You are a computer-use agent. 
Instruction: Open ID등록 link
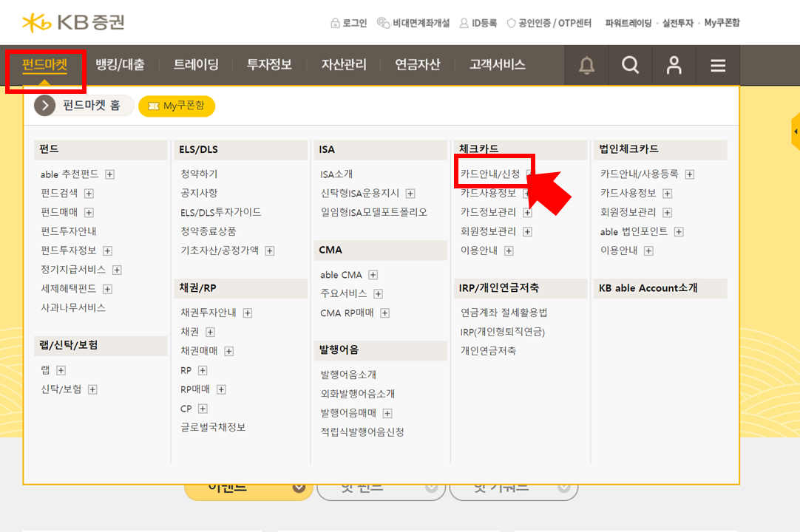[478, 23]
